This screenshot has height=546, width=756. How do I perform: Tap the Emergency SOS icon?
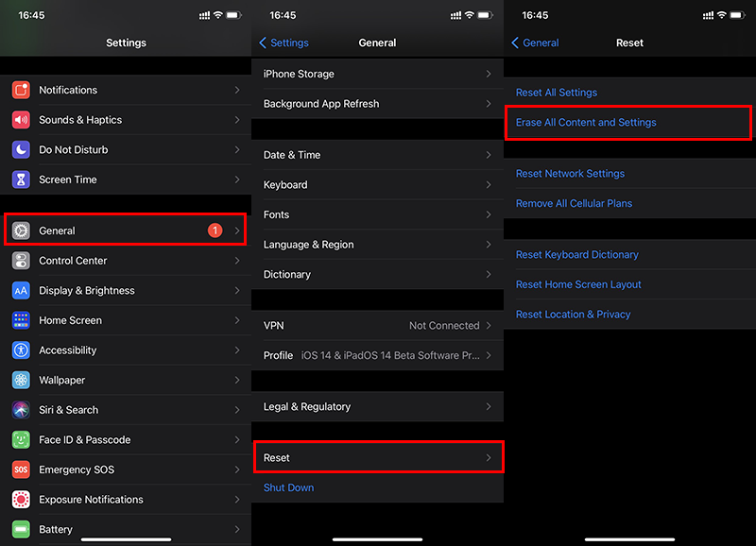coord(21,469)
